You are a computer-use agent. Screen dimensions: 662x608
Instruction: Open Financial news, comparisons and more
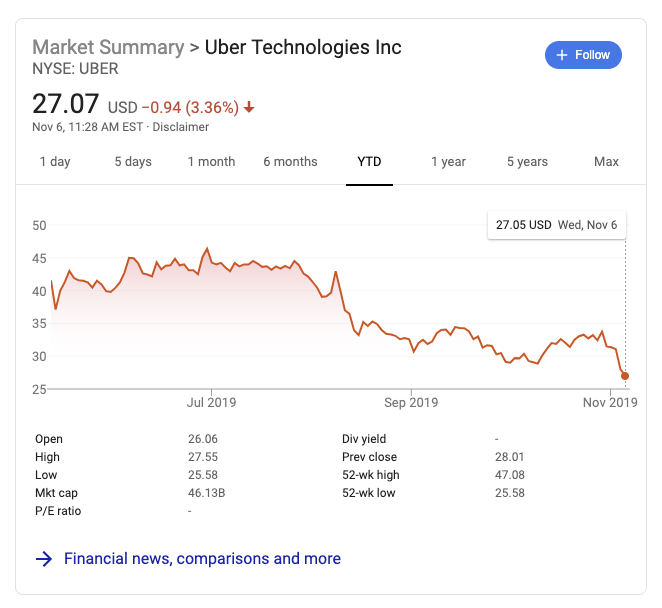tap(202, 559)
